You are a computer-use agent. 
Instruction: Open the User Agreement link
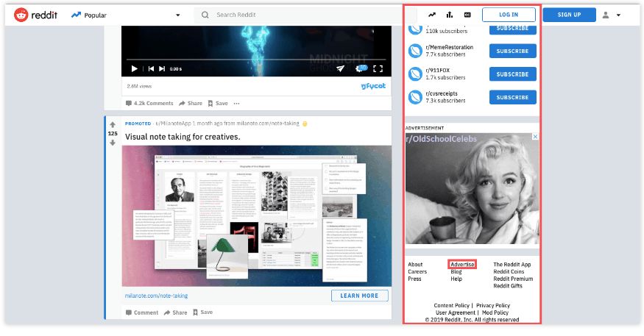point(456,312)
